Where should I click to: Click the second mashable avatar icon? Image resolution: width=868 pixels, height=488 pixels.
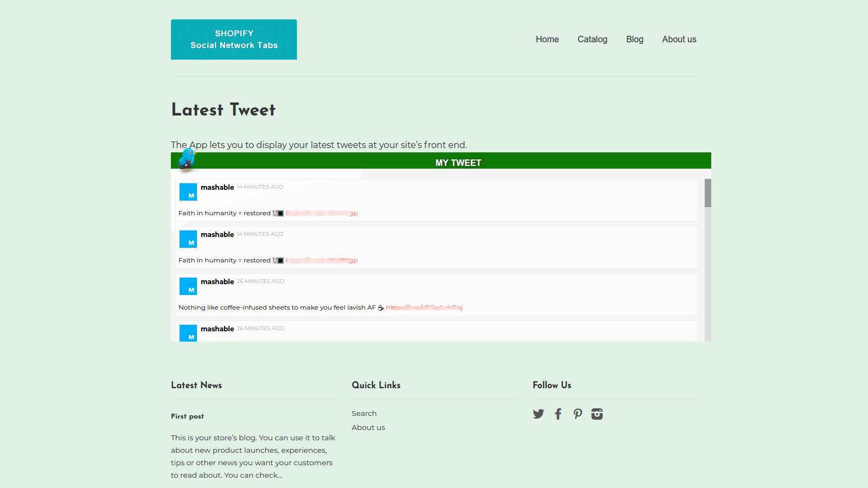tap(188, 239)
